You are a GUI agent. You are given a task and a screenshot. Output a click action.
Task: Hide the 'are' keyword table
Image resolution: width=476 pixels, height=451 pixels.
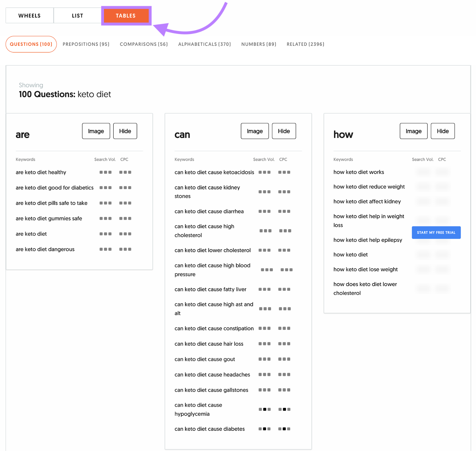point(125,131)
